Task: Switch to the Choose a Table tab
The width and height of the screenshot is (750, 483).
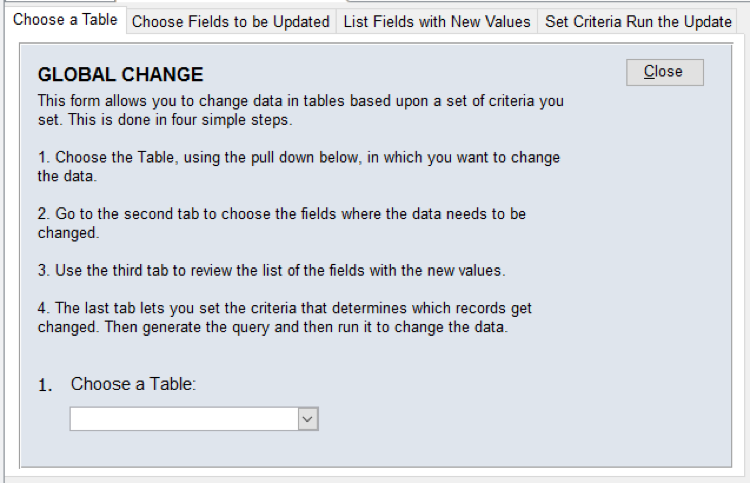Action: point(65,20)
